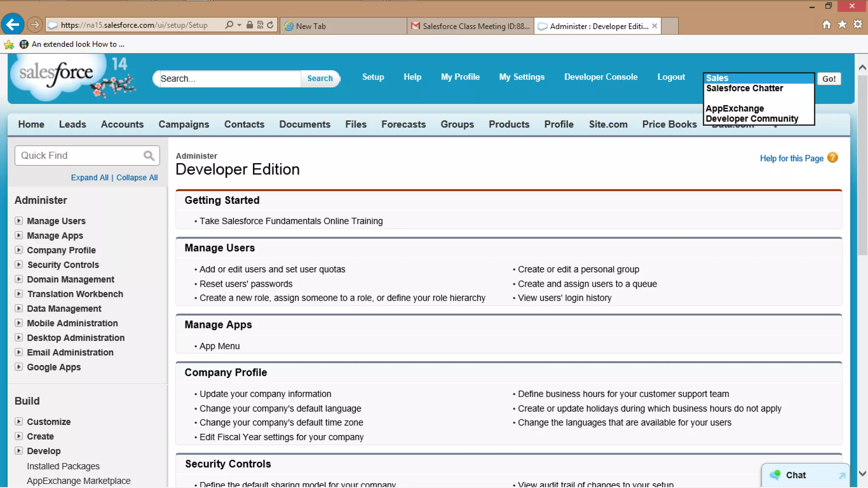
Task: Expand the Develop tree node
Action: click(x=19, y=451)
